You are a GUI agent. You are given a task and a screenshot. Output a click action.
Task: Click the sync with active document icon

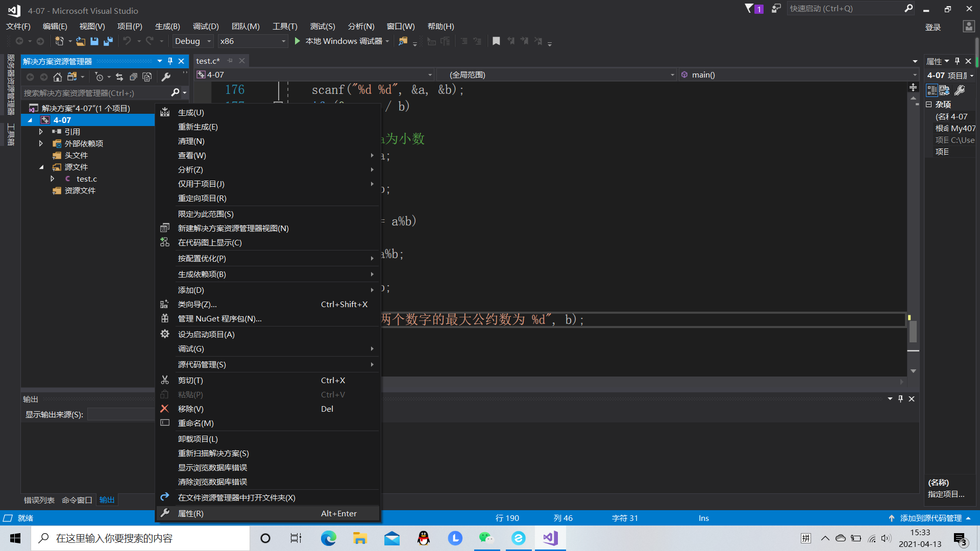[x=119, y=77]
